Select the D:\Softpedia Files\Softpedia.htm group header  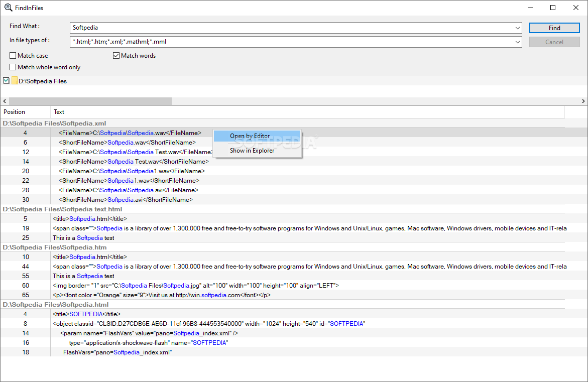[283, 247]
